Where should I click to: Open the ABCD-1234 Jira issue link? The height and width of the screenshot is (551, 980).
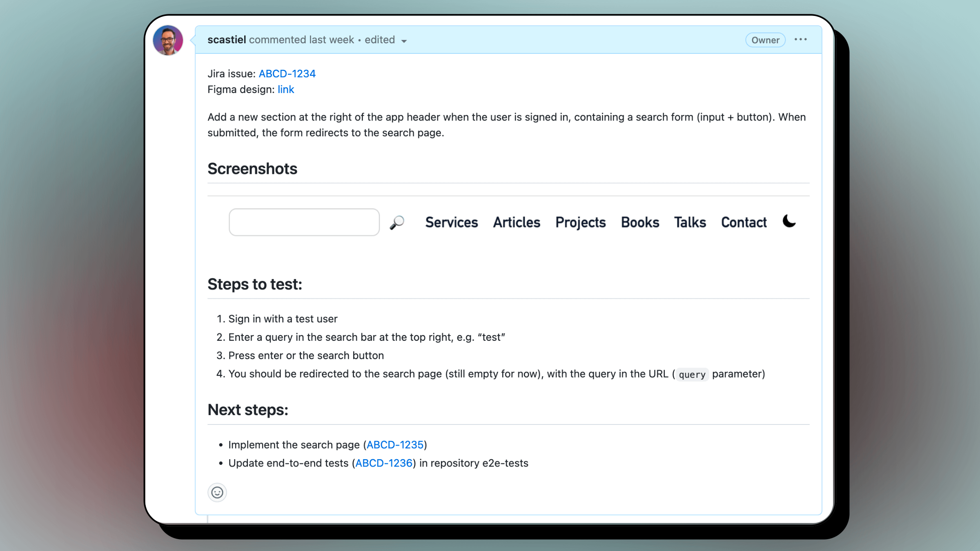(x=287, y=74)
